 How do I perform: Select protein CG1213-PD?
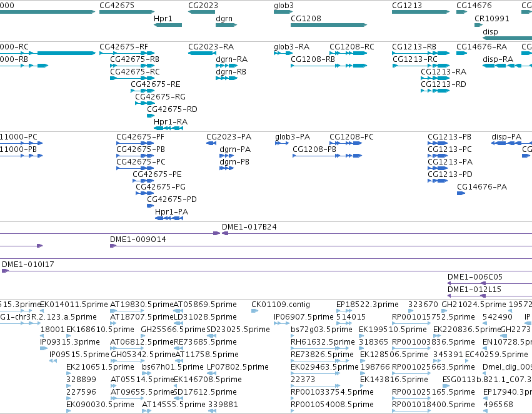tap(450, 174)
